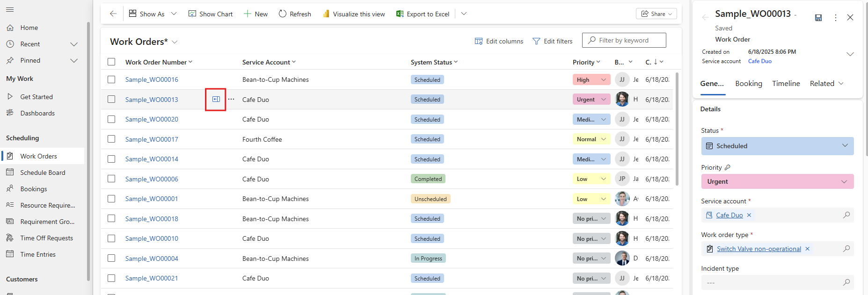Open the Status Scheduled dropdown in side panel
This screenshot has height=295, width=868.
(x=777, y=146)
